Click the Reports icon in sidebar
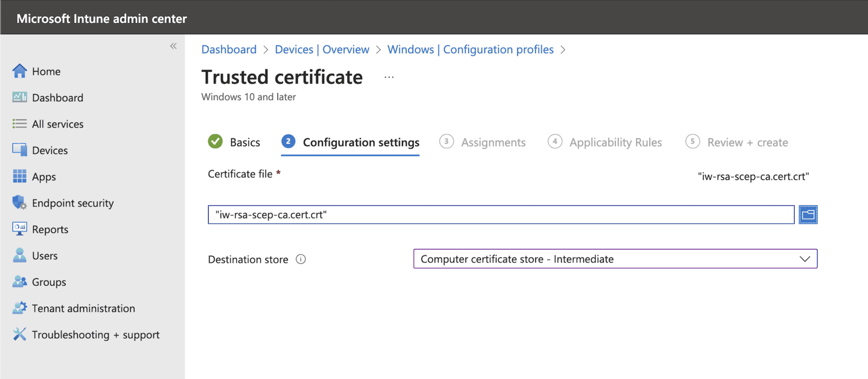 coord(20,229)
